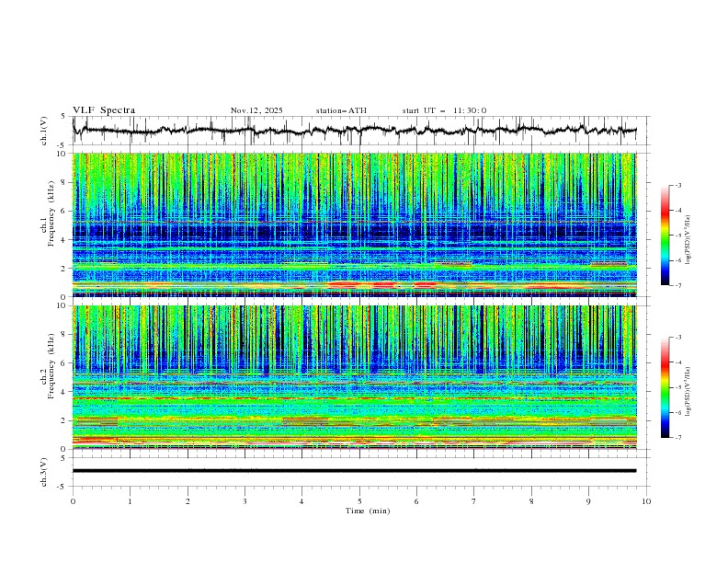Image resolution: width=728 pixels, height=563 pixels.
Task: Click the "8" kHz tick on ch.1 frequency axis
Action: [64, 182]
